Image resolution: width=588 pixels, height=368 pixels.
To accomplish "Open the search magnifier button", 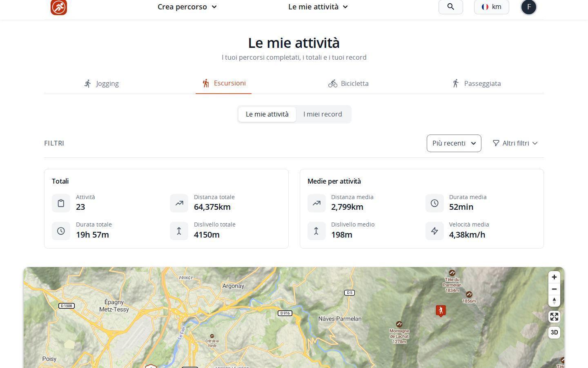I will (451, 7).
